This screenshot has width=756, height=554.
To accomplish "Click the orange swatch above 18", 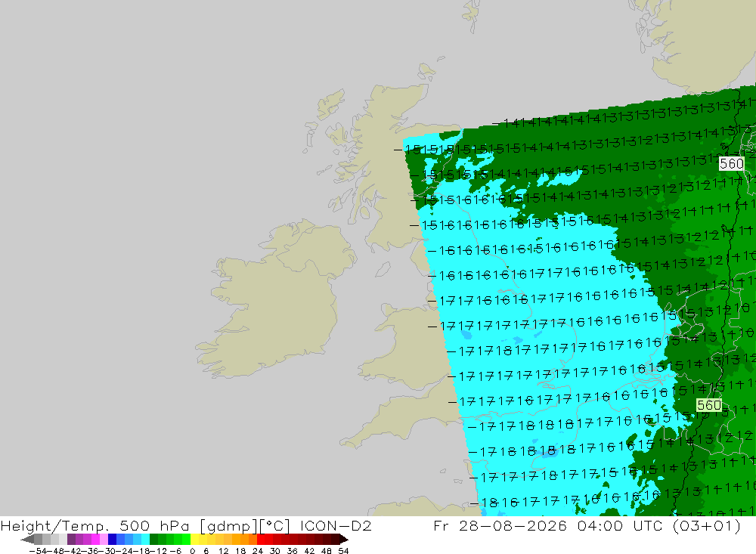I will 244,539.
